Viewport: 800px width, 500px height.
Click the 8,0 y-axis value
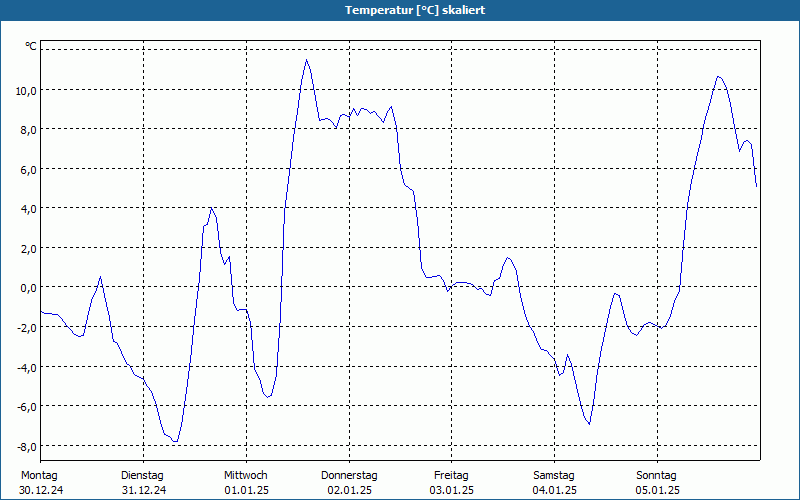[28, 130]
